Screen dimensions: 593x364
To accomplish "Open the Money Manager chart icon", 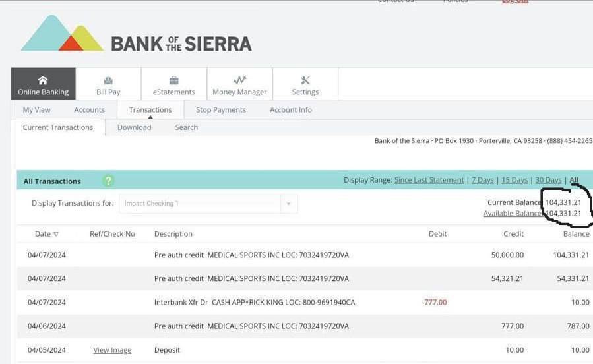I will point(239,80).
